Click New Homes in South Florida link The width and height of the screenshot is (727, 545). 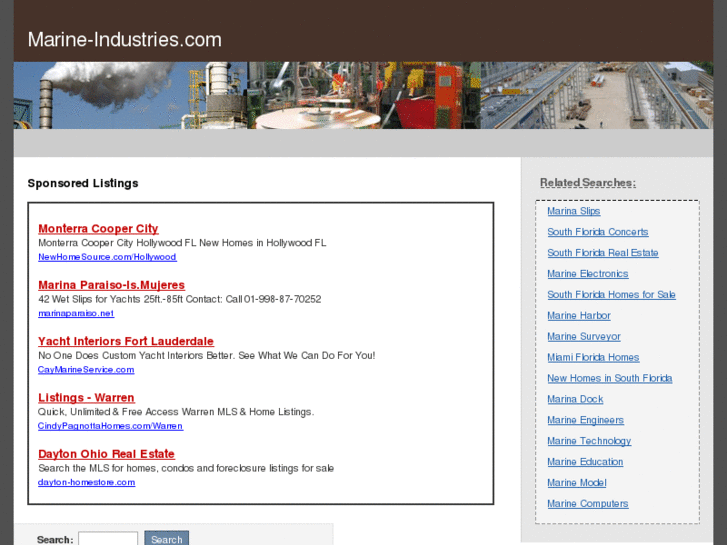(610, 378)
